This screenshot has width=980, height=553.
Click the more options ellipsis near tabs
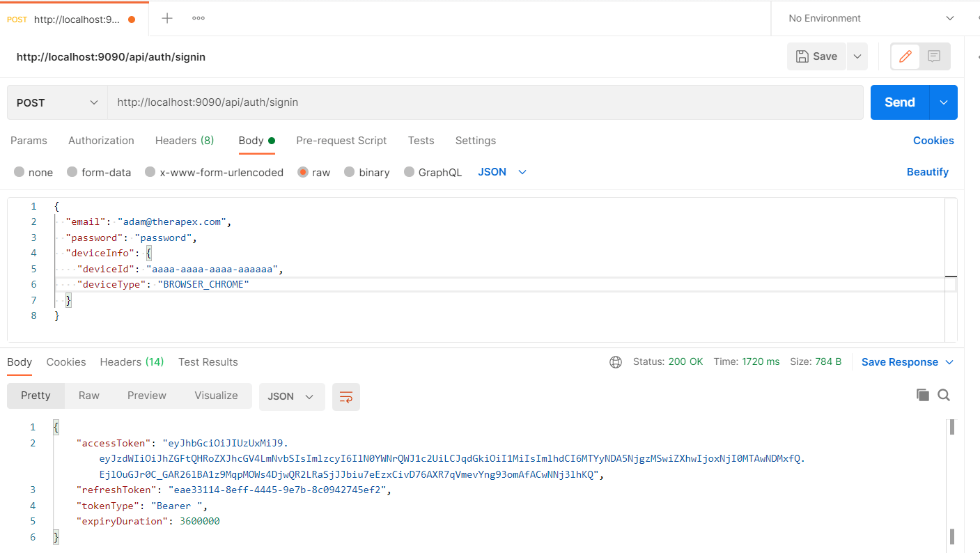point(198,18)
